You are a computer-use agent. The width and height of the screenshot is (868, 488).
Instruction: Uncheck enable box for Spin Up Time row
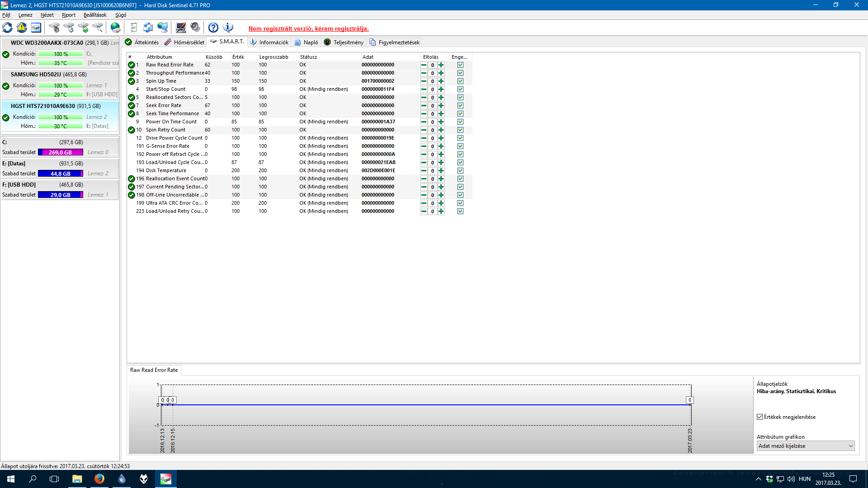coord(460,81)
